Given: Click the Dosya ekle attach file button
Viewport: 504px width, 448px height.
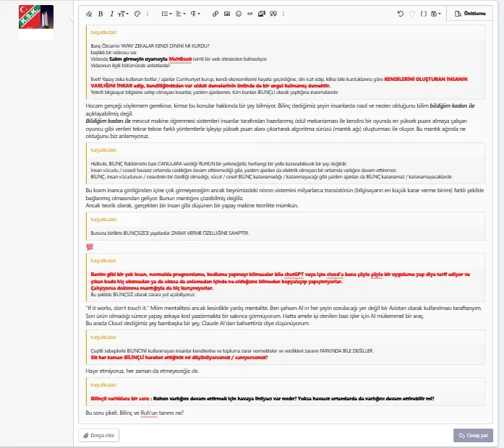Looking at the screenshot, I should coord(99,436).
